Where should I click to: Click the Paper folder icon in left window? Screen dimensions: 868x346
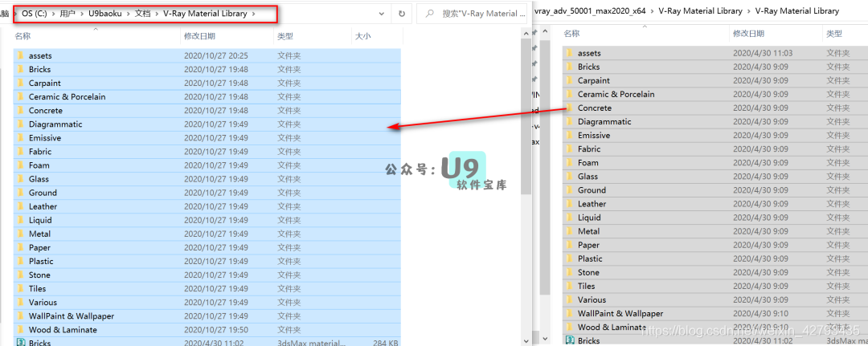pyautogui.click(x=20, y=247)
